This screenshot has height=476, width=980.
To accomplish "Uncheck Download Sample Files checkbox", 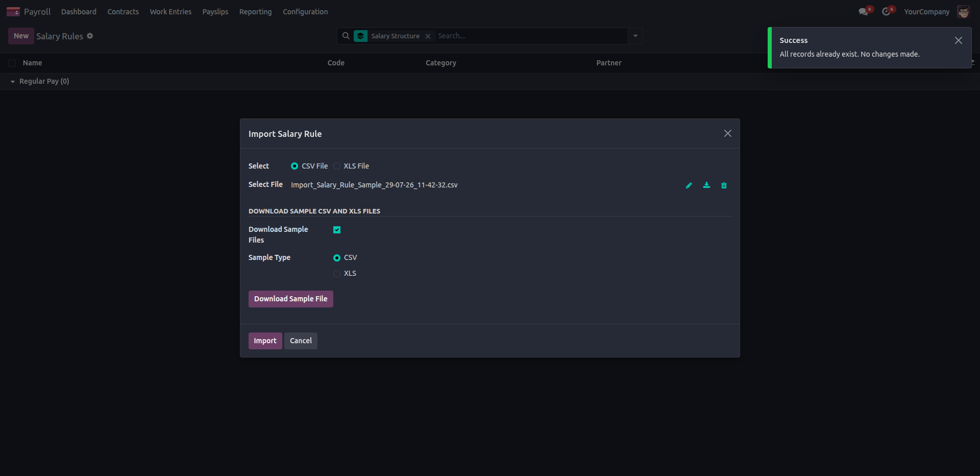I will 337,230.
